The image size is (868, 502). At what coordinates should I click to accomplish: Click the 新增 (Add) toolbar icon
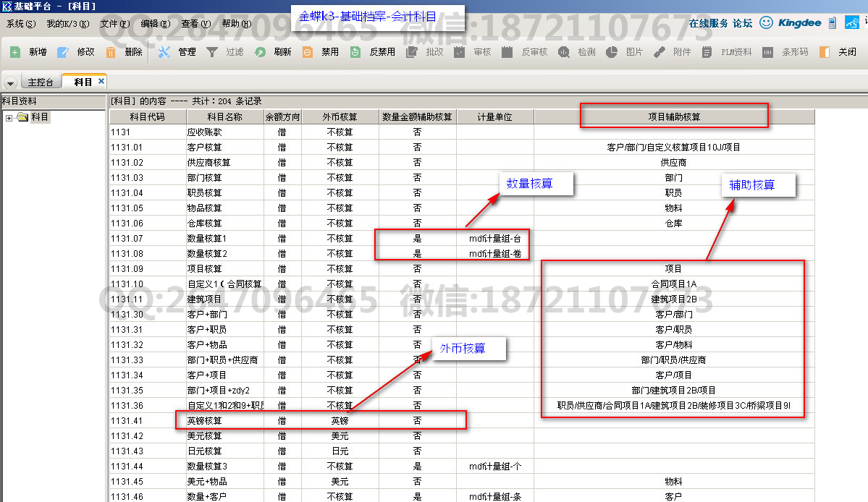point(15,52)
